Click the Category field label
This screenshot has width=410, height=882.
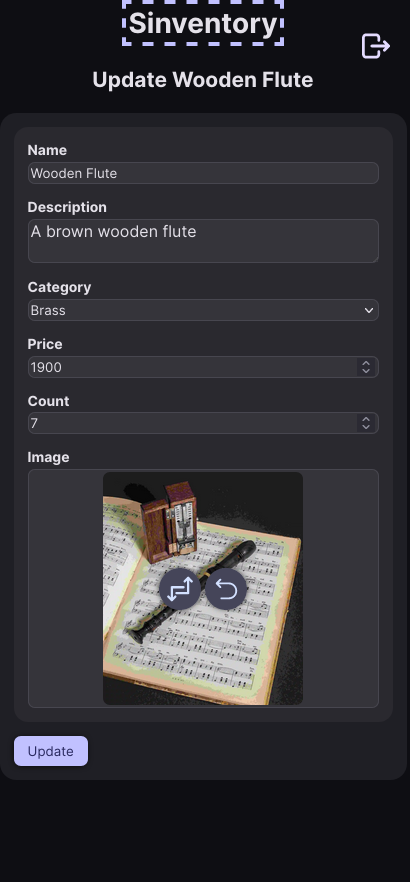tap(59, 287)
